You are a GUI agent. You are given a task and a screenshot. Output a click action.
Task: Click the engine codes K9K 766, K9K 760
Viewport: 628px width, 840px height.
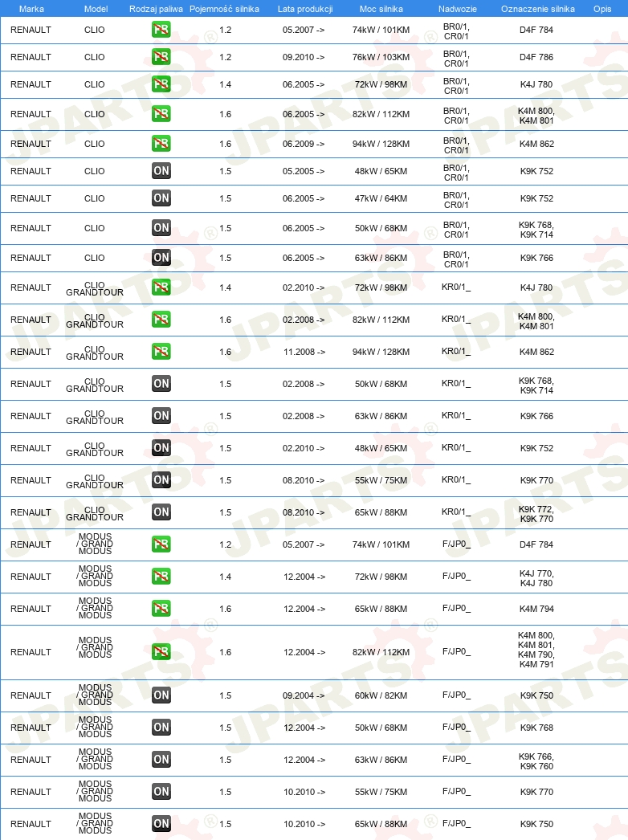(x=536, y=761)
